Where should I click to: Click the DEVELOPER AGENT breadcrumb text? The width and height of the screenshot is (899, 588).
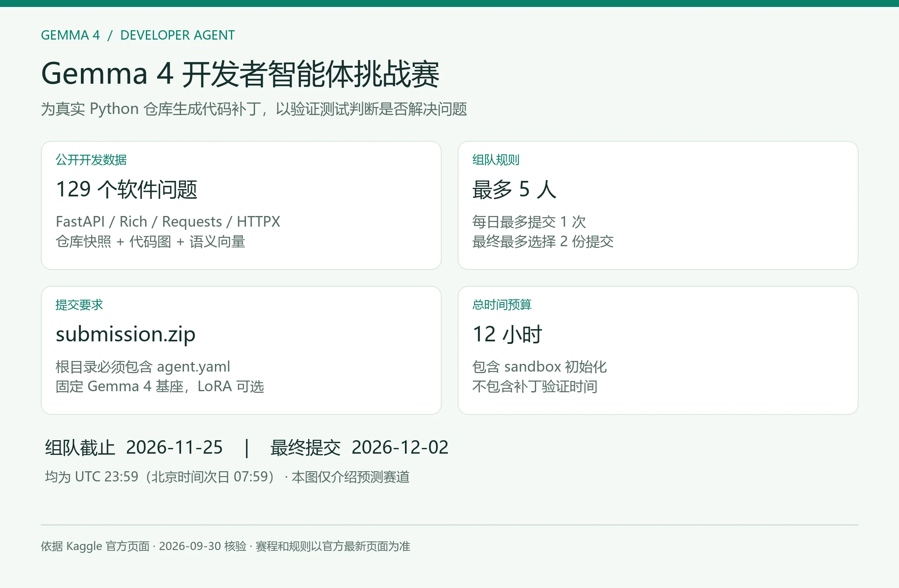click(177, 35)
